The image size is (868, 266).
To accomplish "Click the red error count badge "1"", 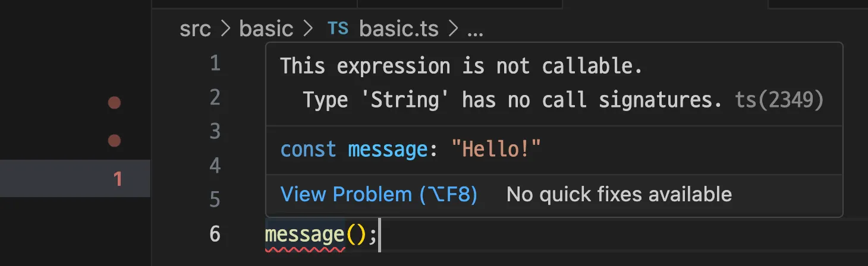I will point(118,179).
